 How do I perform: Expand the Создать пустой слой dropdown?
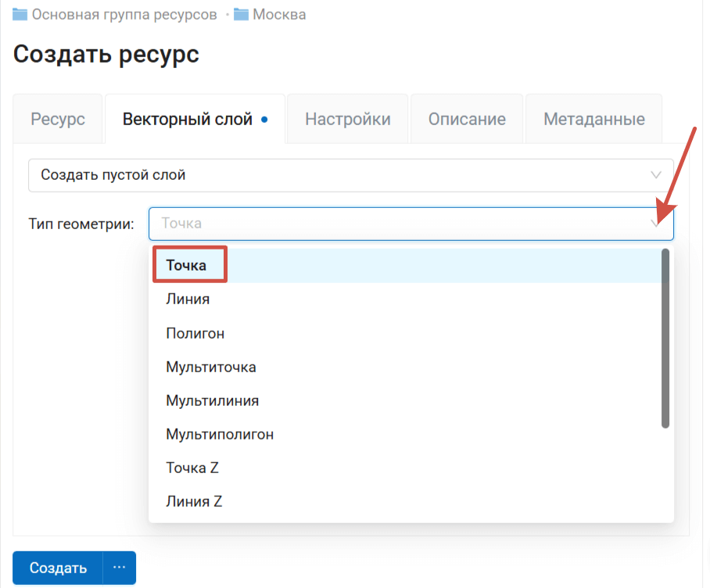click(x=350, y=175)
